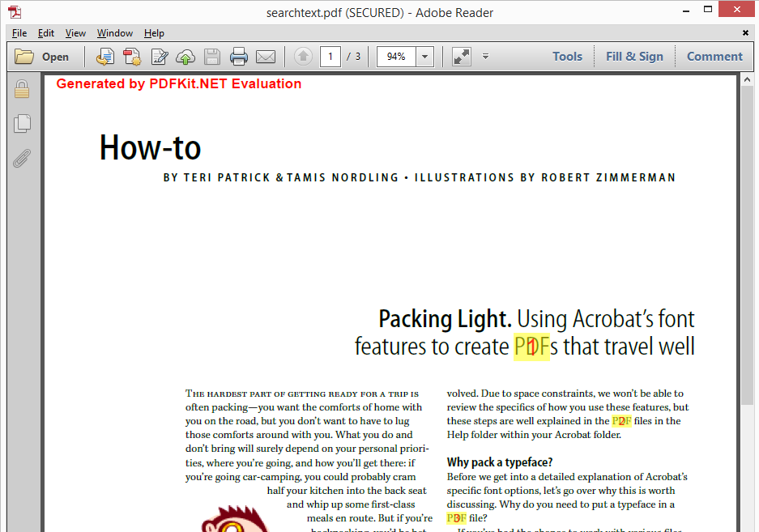
Task: Open the page thumbnails panel icon
Action: (x=22, y=123)
